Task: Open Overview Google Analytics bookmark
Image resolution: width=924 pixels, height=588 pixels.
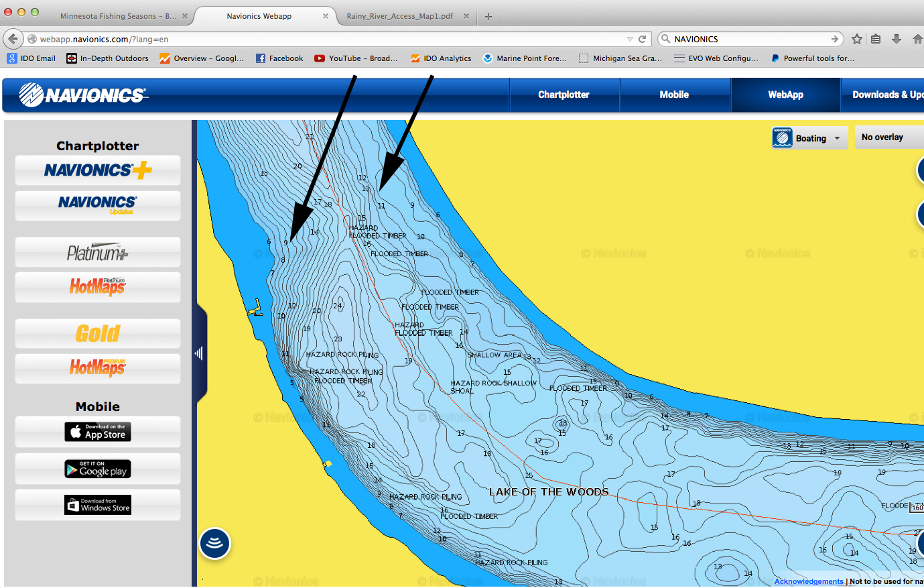Action: (202, 58)
